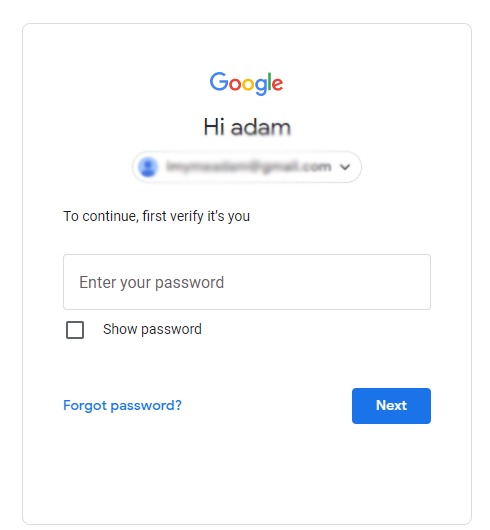This screenshot has height=530, width=490.
Task: Start password recovery via Forgot password?
Action: [x=122, y=405]
